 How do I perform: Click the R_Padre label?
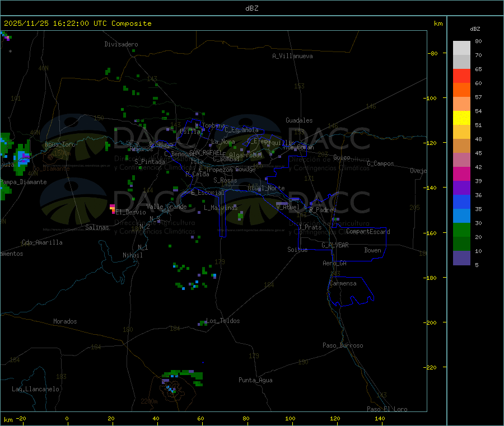[321, 210]
